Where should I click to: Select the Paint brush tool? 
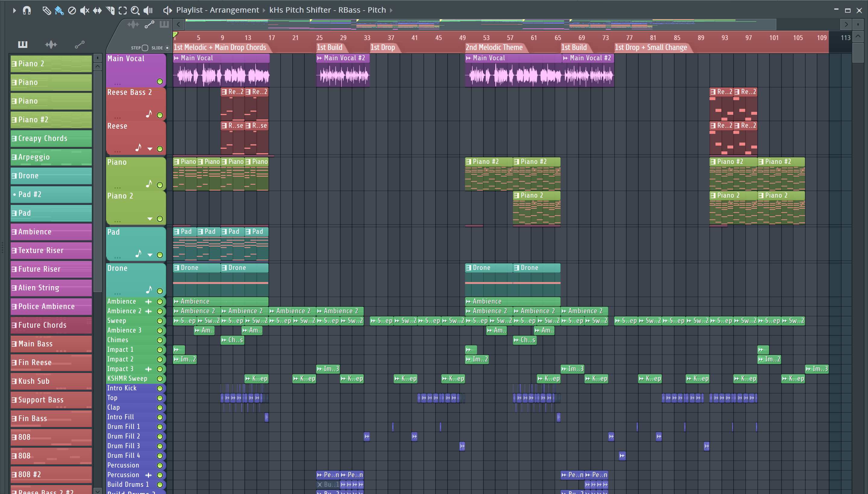59,11
